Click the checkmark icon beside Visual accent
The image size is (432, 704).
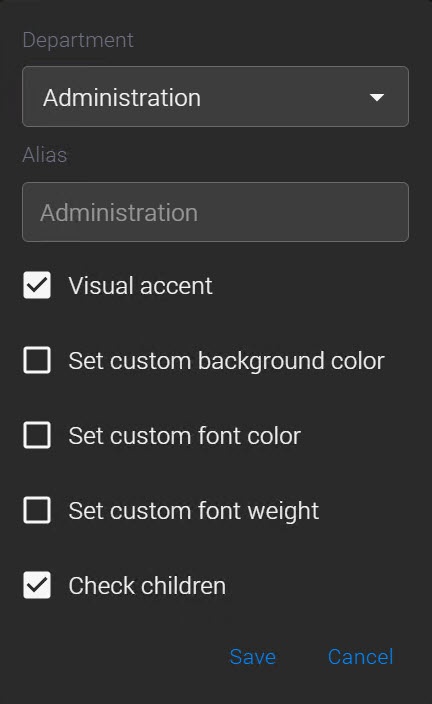[x=37, y=285]
